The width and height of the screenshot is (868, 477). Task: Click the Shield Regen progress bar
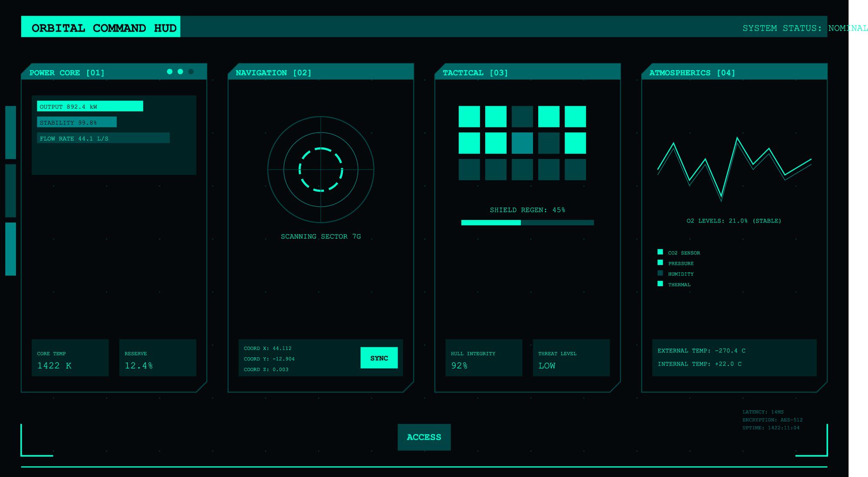(527, 222)
